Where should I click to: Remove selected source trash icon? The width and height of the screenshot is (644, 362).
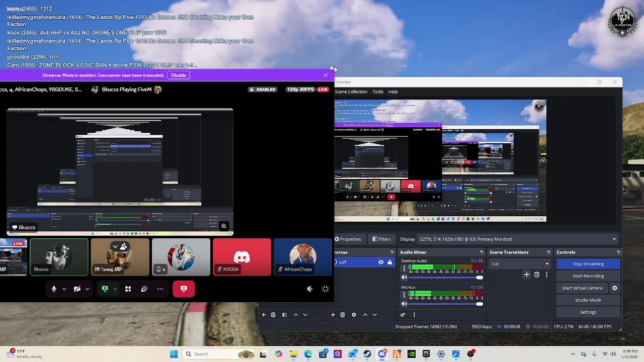click(343, 315)
